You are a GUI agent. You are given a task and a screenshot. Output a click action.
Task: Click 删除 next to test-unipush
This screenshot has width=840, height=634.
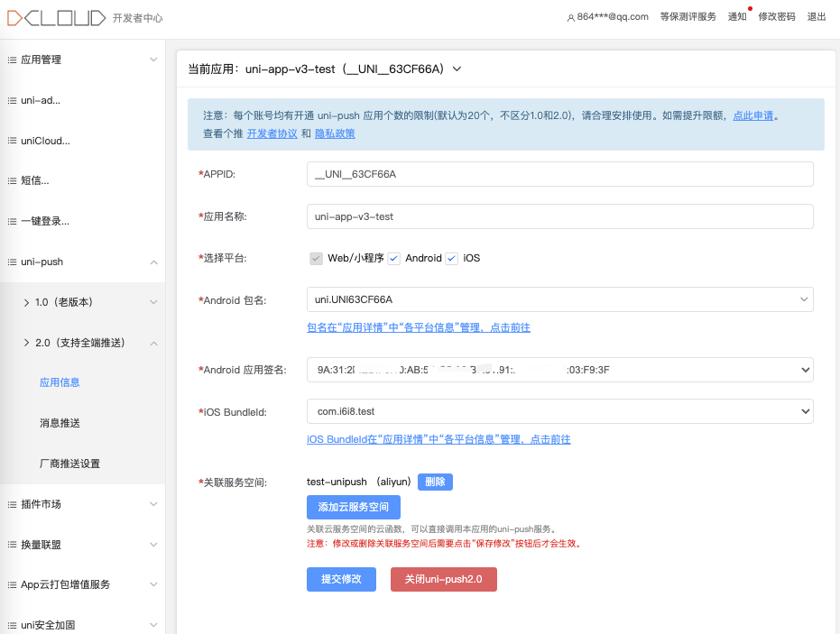435,482
